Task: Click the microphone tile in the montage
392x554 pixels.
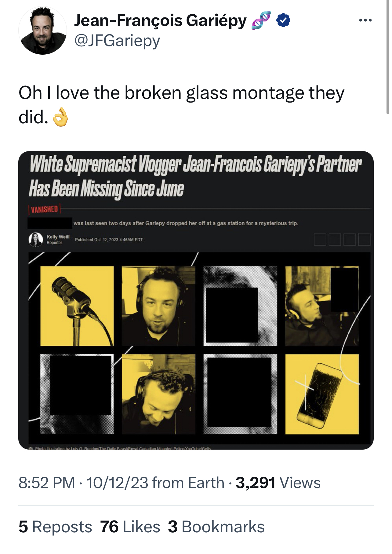Action: coord(77,306)
